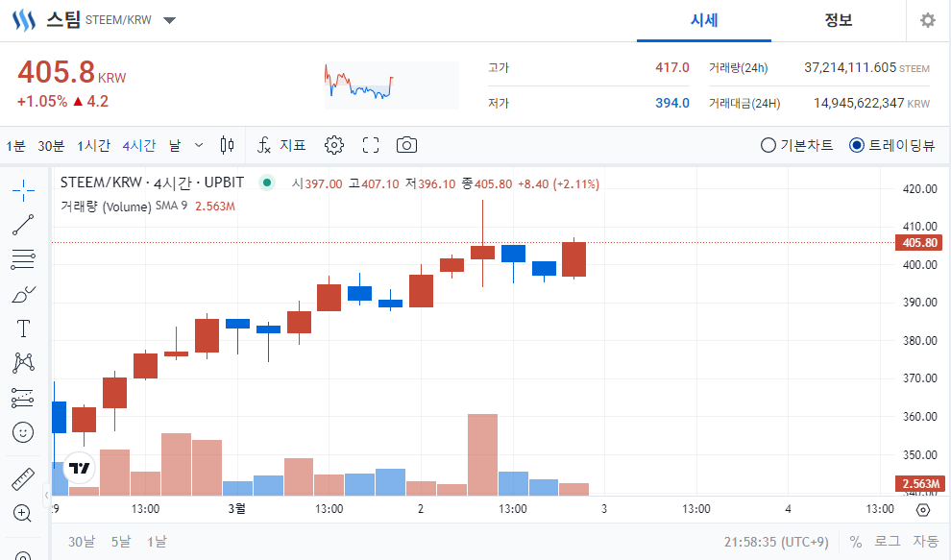Select the crosshair cursor tool
The height and width of the screenshot is (560, 951).
(23, 190)
